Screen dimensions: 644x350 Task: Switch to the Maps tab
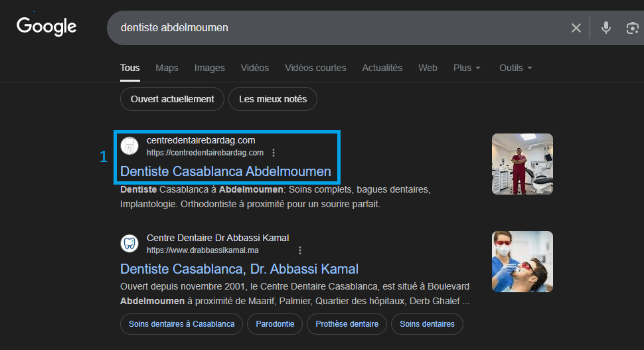[x=167, y=68]
